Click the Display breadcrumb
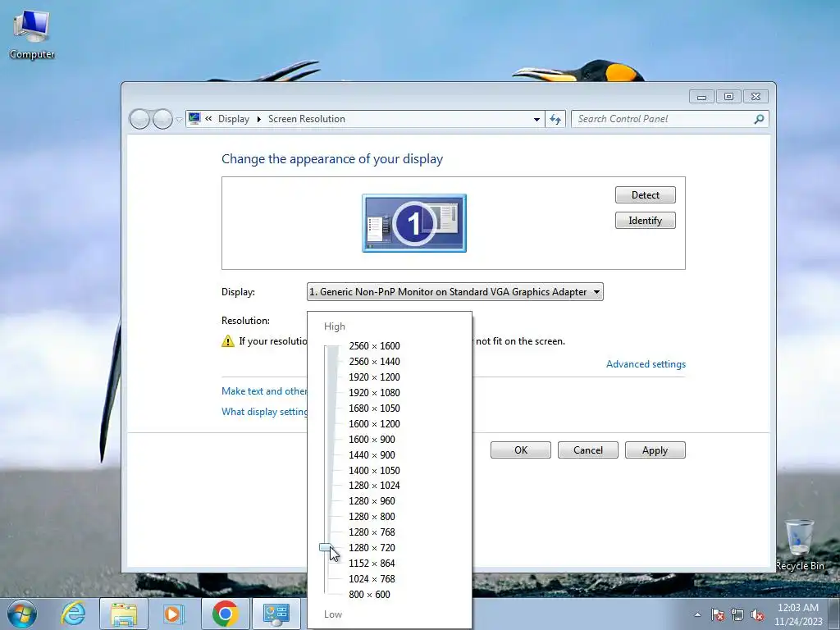The width and height of the screenshot is (840, 630). coord(234,119)
